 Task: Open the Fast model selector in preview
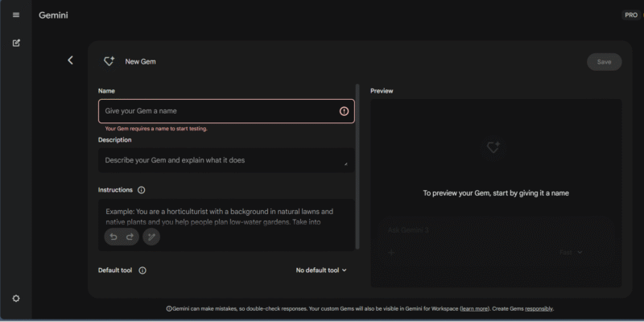pyautogui.click(x=571, y=252)
